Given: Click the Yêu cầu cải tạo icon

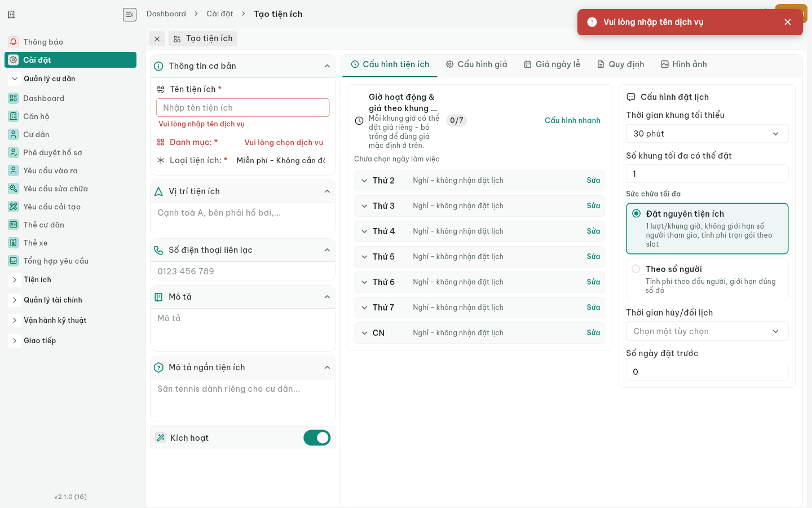Looking at the screenshot, I should point(14,207).
